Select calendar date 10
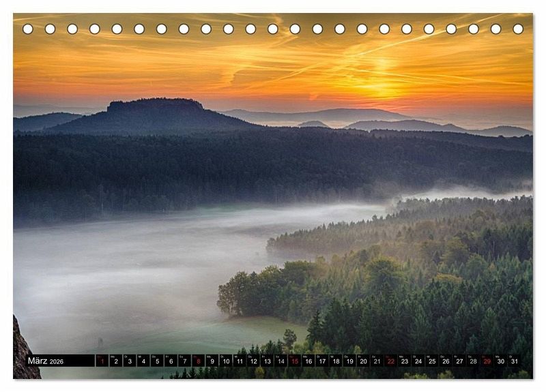Screen dimensions: 546x392 (226, 361)
